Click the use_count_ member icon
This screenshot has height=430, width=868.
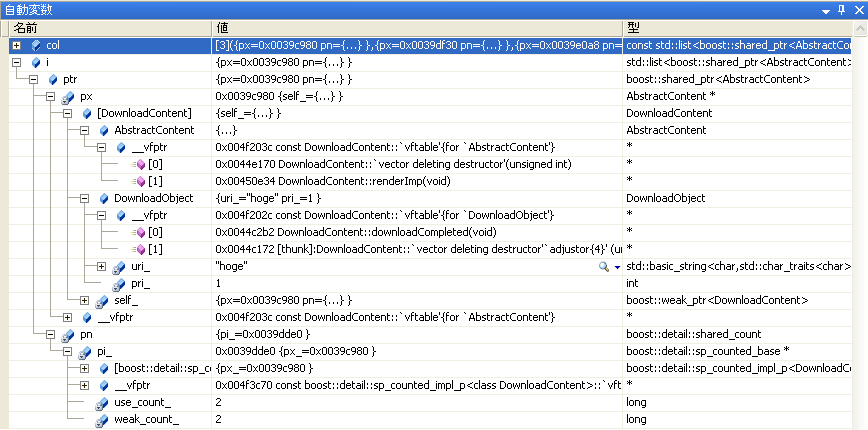102,403
